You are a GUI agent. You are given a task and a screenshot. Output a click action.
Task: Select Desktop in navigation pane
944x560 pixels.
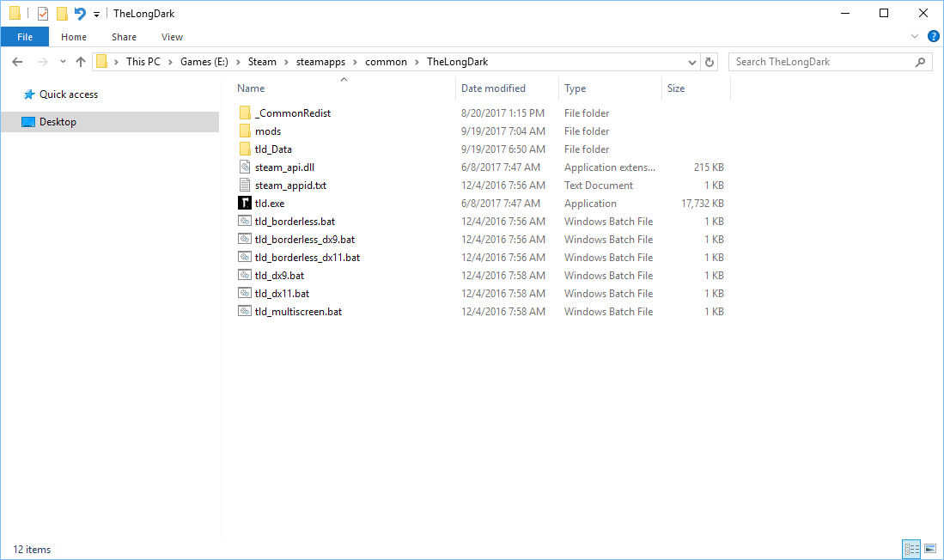110,122
